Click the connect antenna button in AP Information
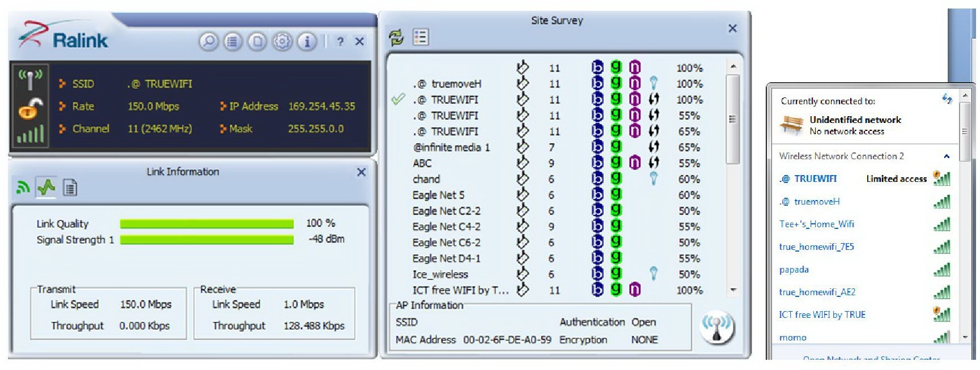Screen dimensions: 980x370 tap(717, 327)
